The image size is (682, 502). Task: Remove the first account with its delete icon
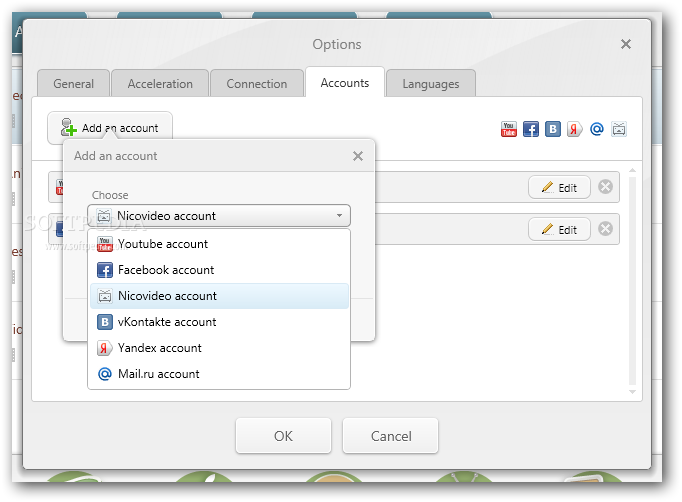(x=605, y=187)
